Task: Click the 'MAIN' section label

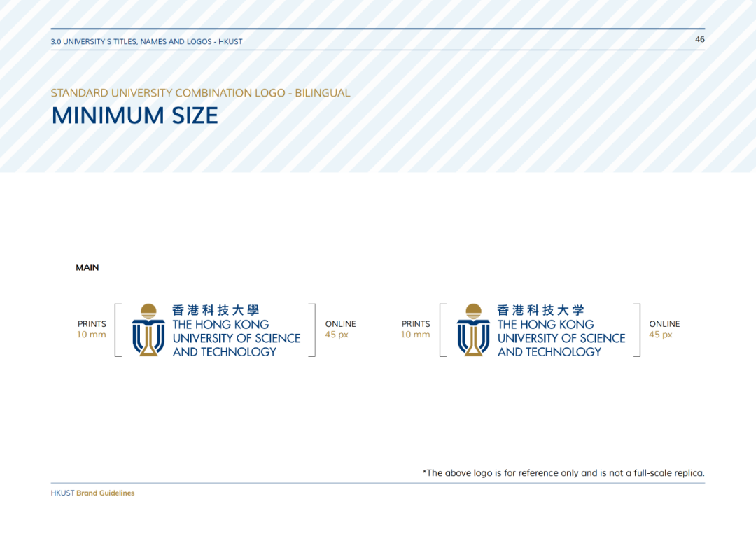Action: click(x=87, y=267)
